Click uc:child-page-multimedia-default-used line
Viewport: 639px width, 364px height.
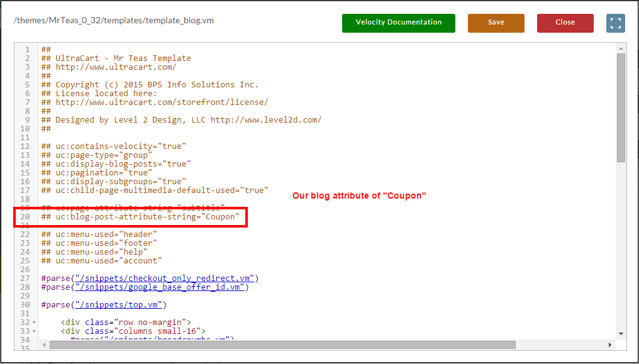click(x=155, y=190)
